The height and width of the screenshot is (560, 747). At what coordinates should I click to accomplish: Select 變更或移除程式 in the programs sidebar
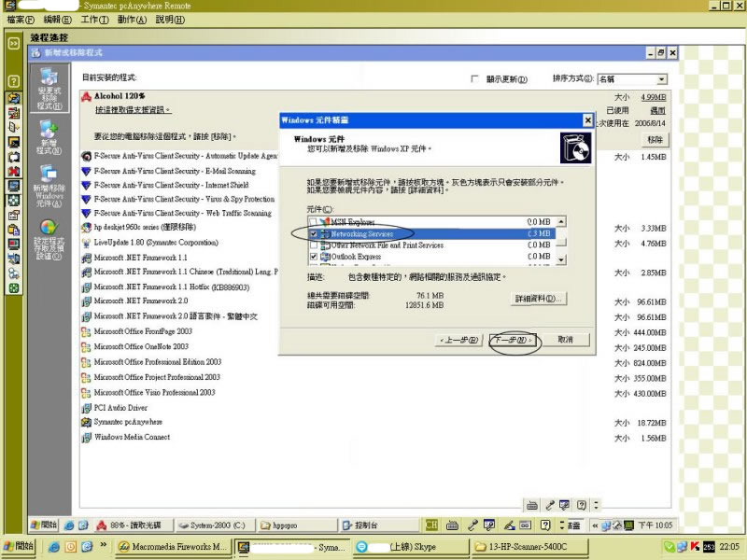click(x=49, y=89)
